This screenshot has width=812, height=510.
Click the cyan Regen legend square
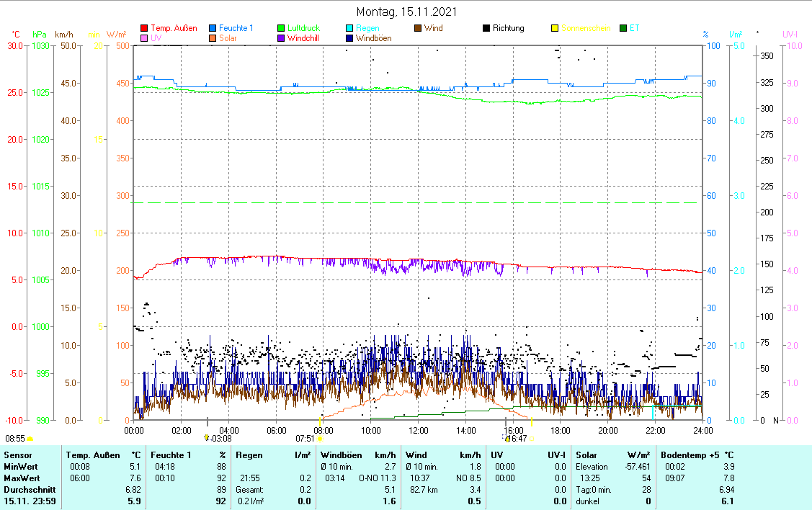coord(349,29)
